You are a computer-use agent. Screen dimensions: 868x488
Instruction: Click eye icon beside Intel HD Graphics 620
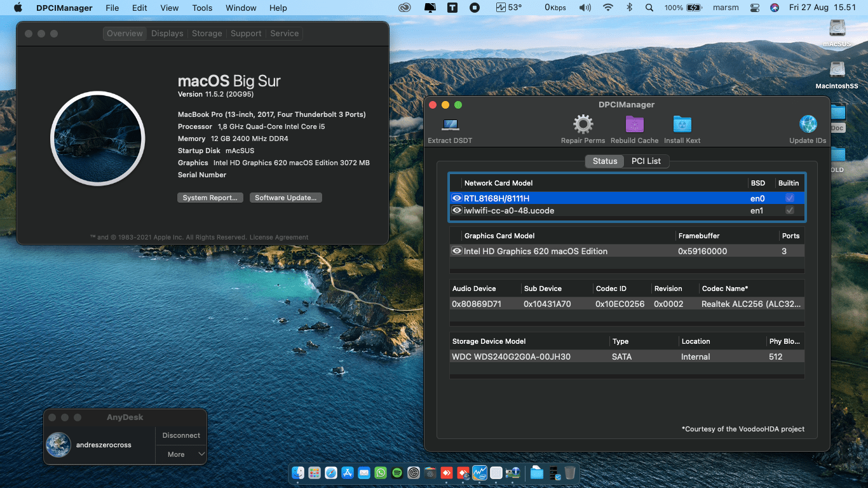pos(456,251)
